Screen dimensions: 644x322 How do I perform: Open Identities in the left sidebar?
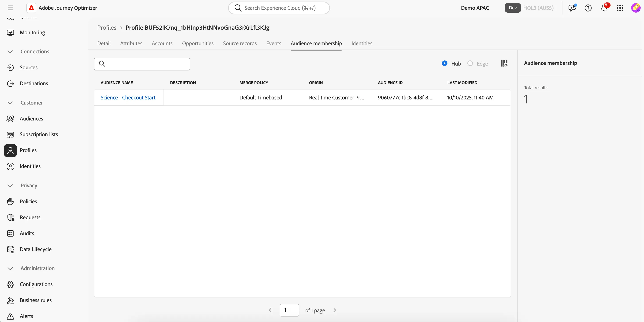30,166
